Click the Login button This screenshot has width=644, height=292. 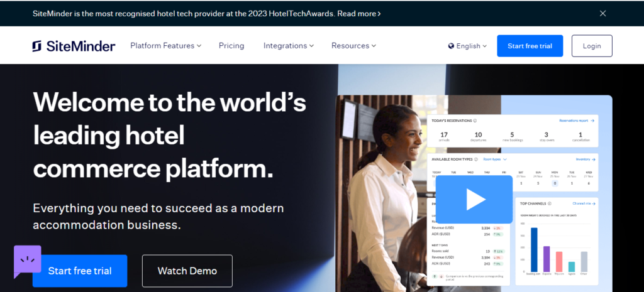(592, 46)
